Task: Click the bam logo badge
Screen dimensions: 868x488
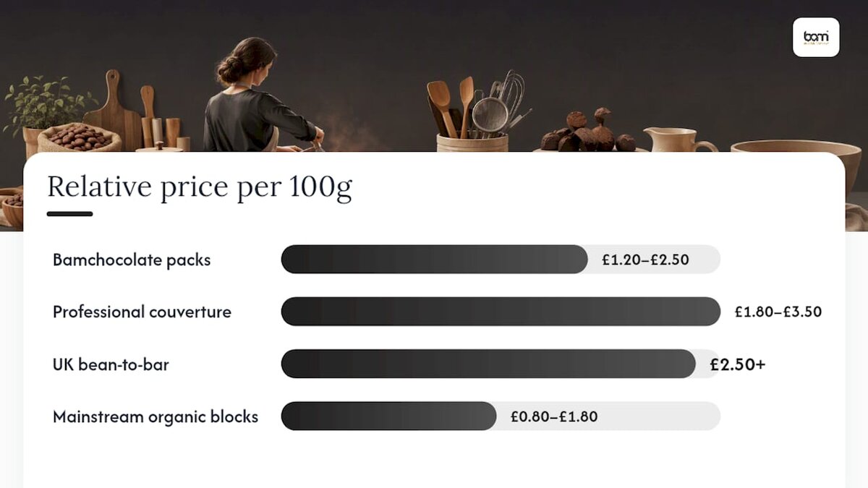Action: [816, 37]
